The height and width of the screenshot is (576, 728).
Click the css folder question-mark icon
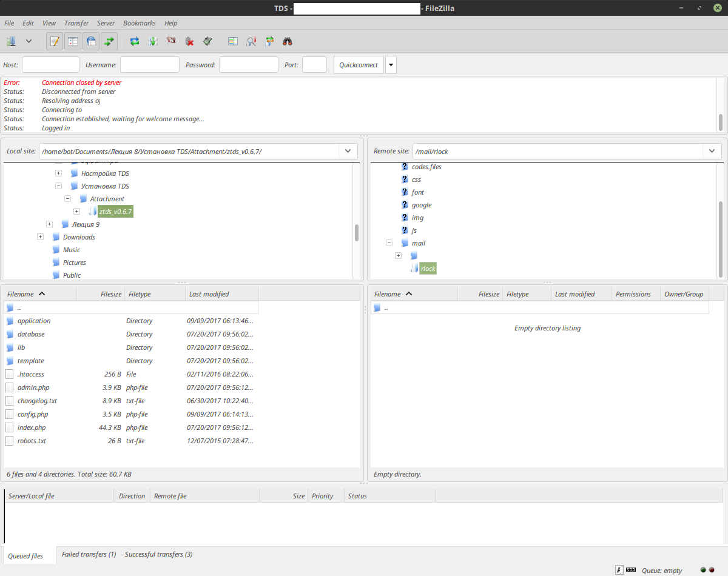click(x=405, y=179)
